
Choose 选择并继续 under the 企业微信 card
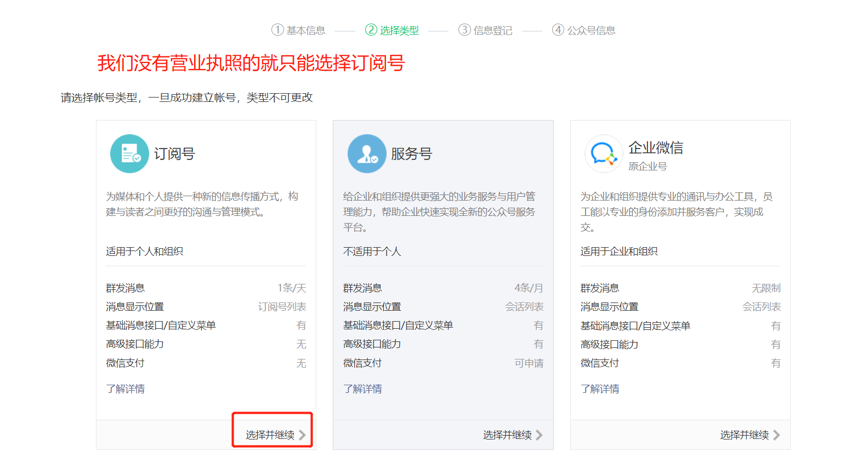click(x=745, y=435)
